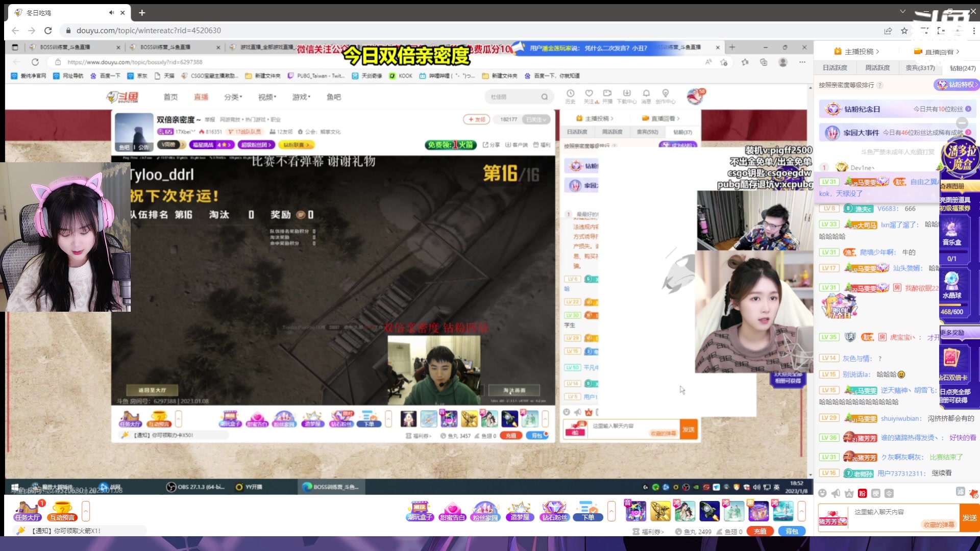Toggle the block gift effects icon
Viewport: 980px width, 551px height.
tap(973, 493)
